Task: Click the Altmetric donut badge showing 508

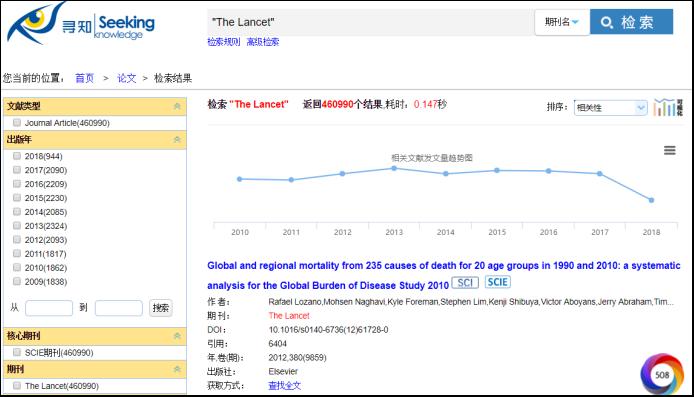Action: coord(662,375)
